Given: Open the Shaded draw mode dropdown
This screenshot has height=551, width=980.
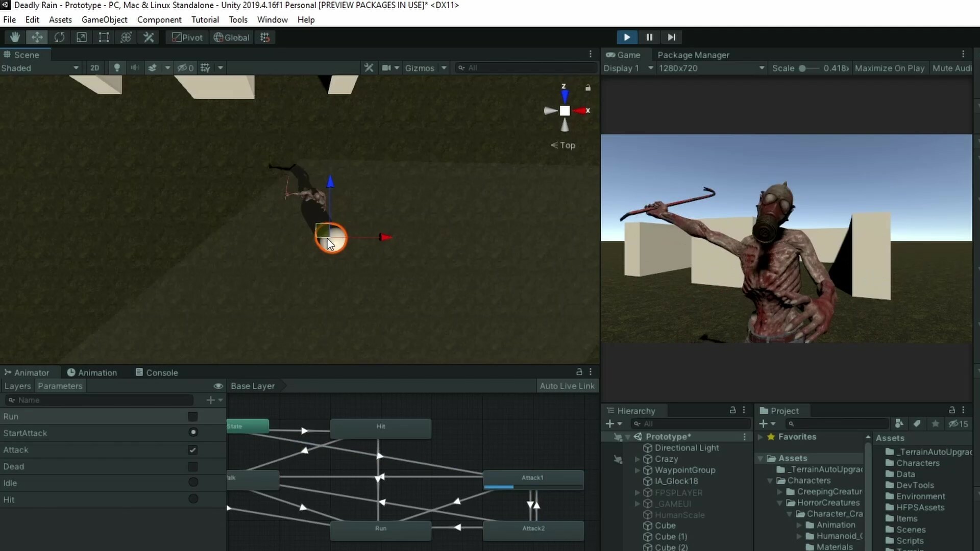Looking at the screenshot, I should tap(40, 68).
